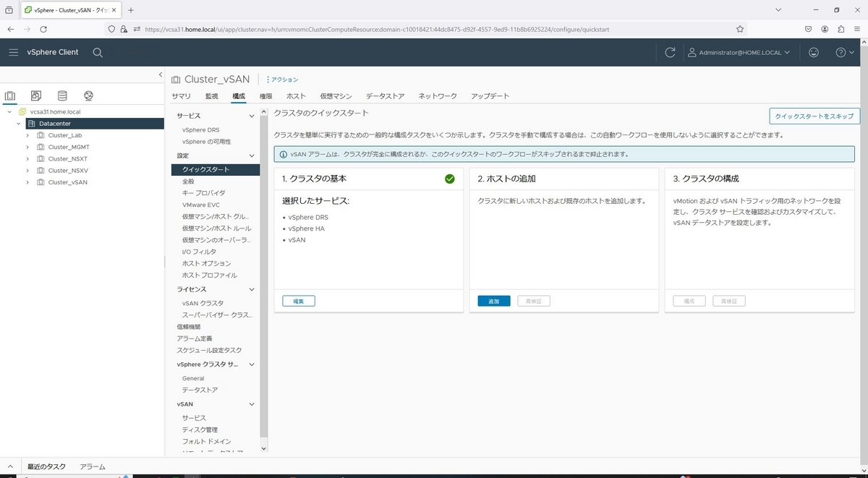
Task: Select Cluster_MGMT in the inventory tree
Action: 69,147
